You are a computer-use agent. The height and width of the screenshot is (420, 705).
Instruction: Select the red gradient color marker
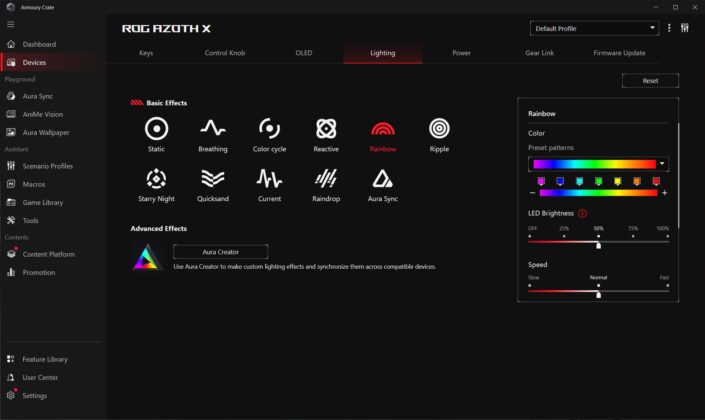pyautogui.click(x=656, y=181)
